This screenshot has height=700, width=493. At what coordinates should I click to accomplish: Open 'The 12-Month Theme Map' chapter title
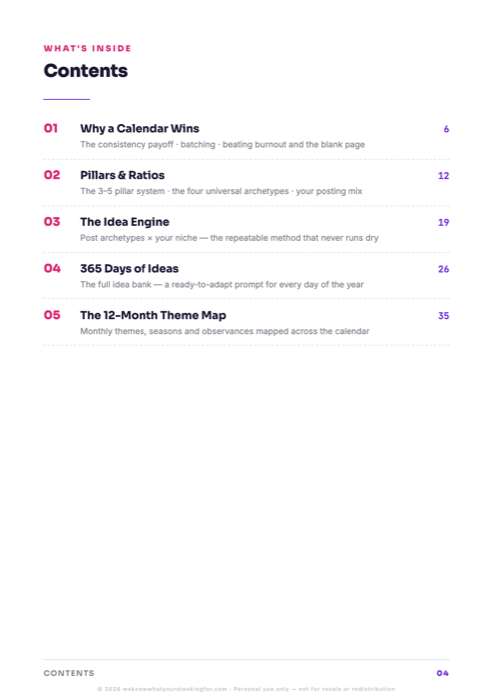click(153, 315)
